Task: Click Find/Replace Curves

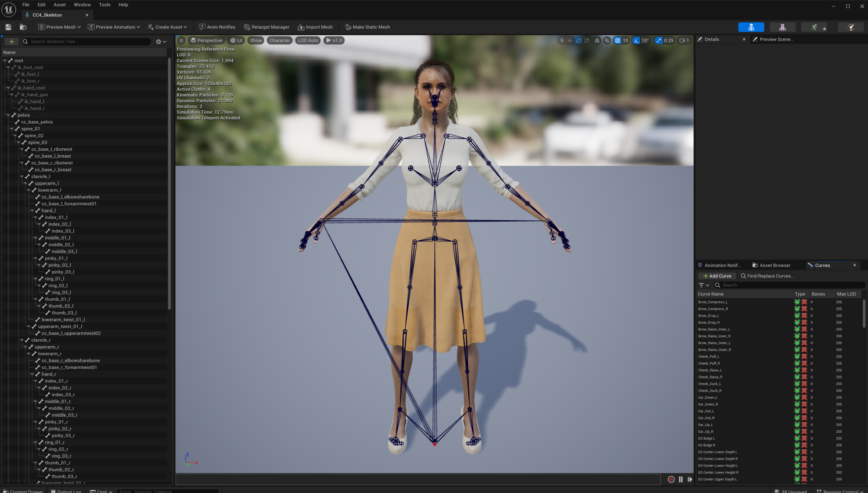Action: [767, 276]
